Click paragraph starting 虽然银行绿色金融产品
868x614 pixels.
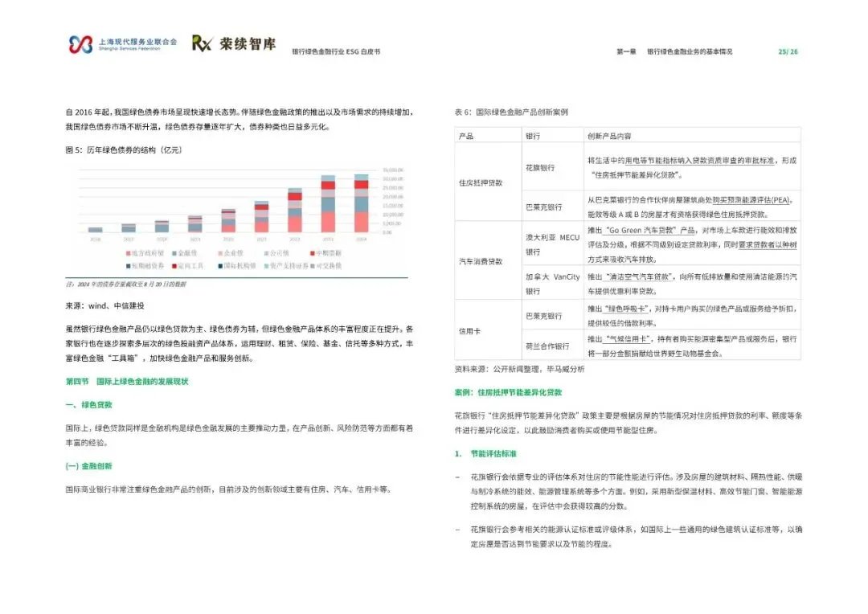pyautogui.click(x=240, y=344)
